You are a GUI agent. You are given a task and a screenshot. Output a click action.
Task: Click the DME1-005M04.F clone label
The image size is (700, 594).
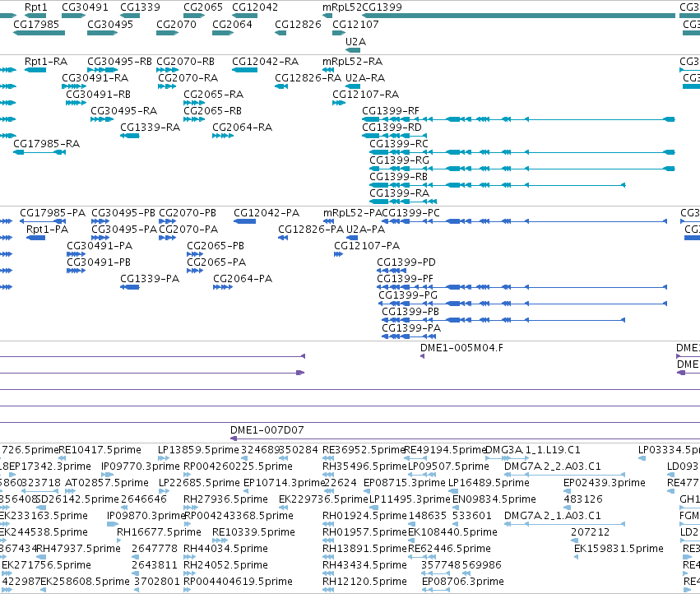click(461, 348)
